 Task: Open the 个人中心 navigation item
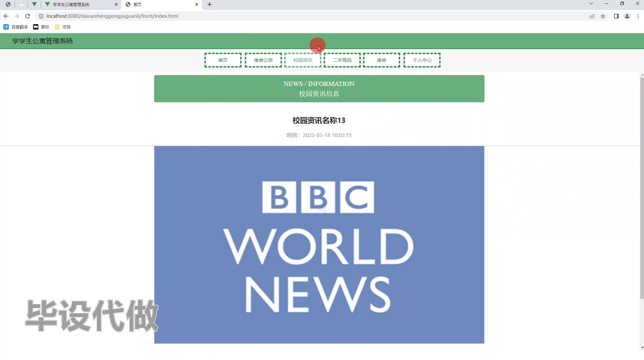(422, 60)
